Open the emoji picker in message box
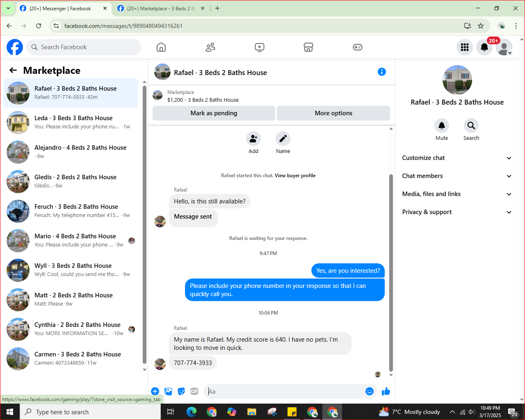525x420 pixels. [370, 391]
